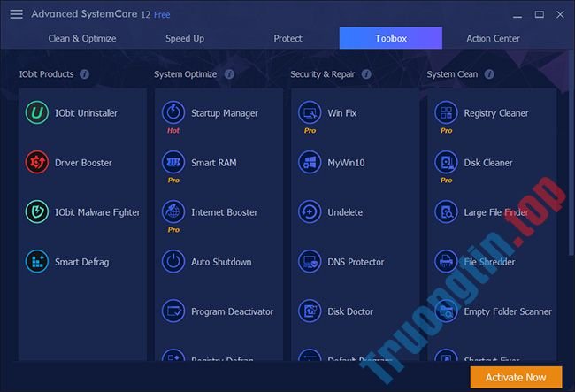
Task: Show info for Security & Repair
Action: tap(366, 74)
